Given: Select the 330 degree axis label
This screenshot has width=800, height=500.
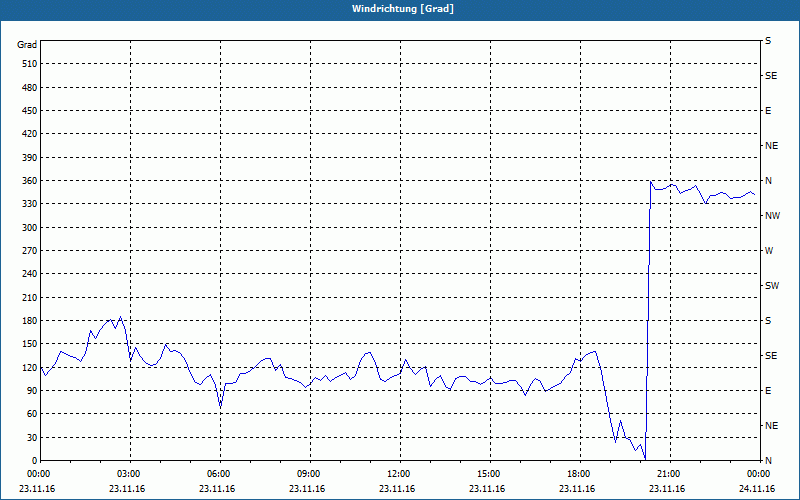Looking at the screenshot, I should [x=29, y=204].
